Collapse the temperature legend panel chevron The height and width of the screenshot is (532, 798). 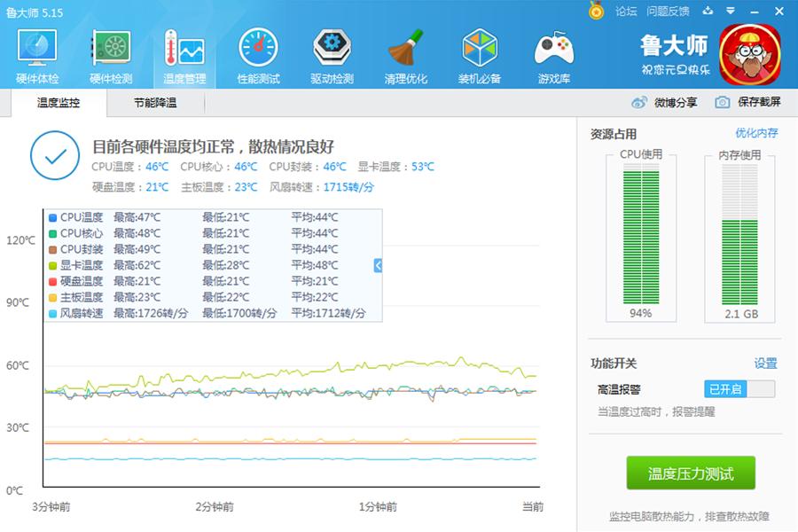coord(377,264)
